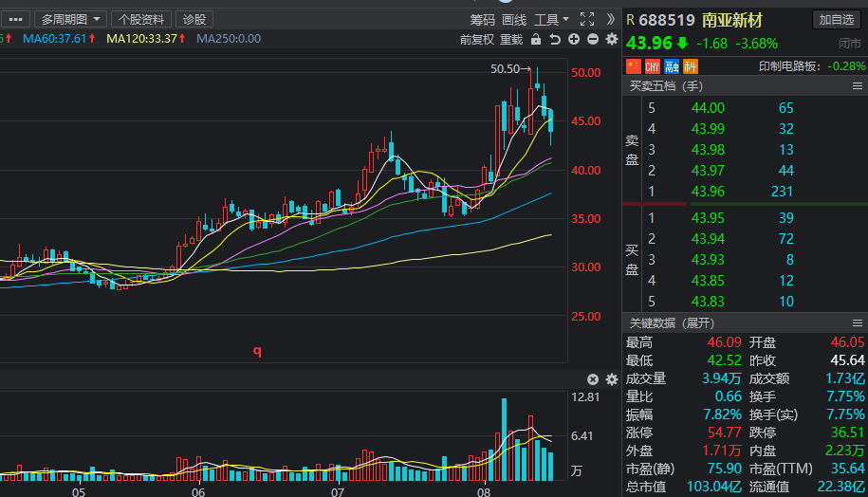Viewport: 868px width, 497px height.
Task: Click the lock icon in chart toolbar
Action: [x=536, y=40]
